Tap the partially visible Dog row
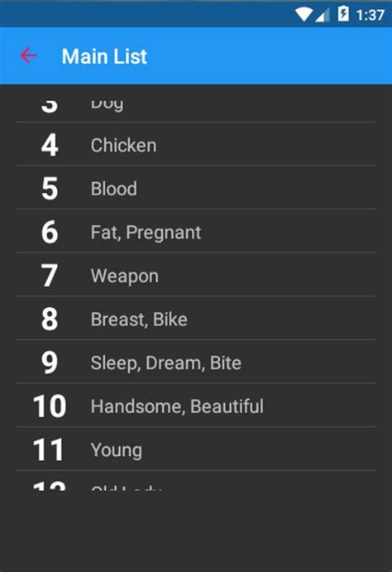Viewport: 392px width, 572px height. coord(196,104)
